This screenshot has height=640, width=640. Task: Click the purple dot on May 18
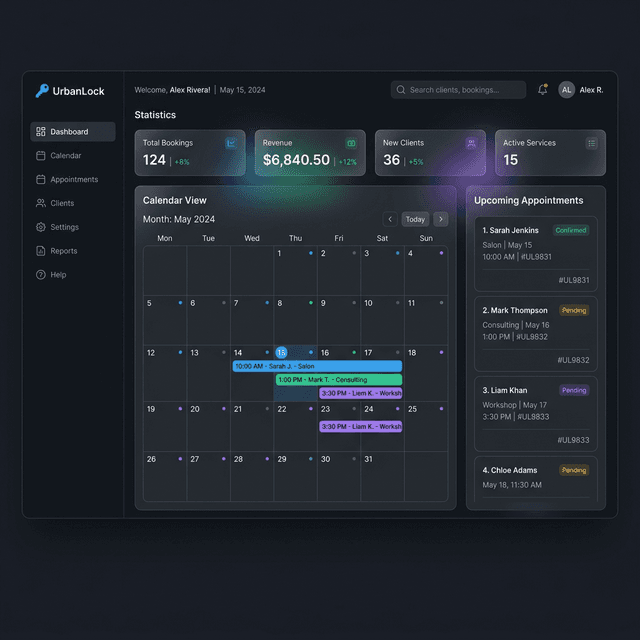point(441,352)
